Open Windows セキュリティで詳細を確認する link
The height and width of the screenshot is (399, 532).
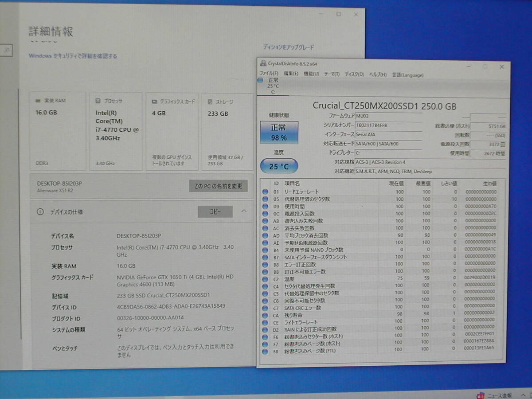coord(73,56)
